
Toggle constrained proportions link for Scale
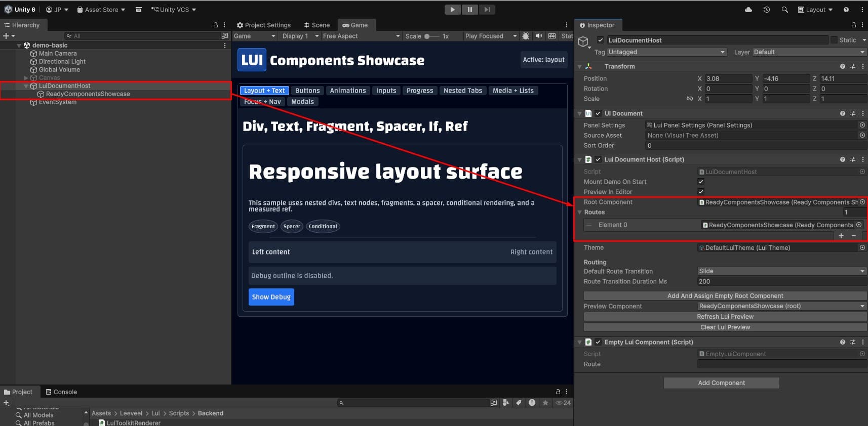690,99
